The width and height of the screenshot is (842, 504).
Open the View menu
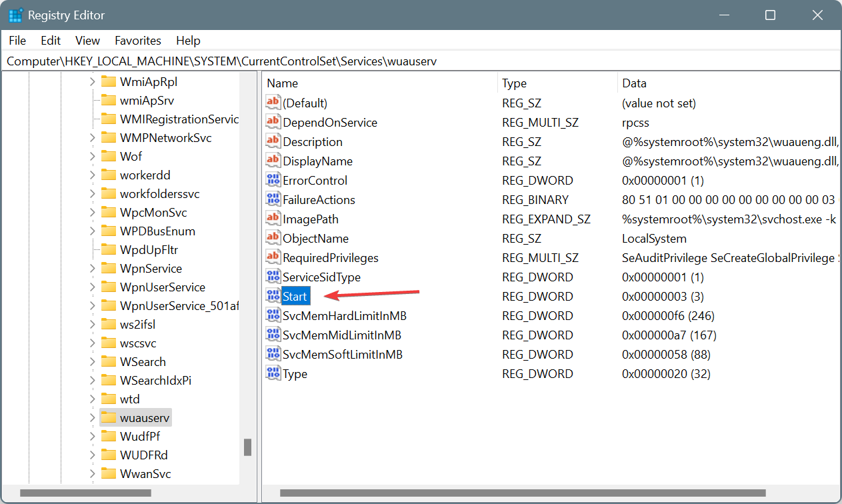pos(87,41)
